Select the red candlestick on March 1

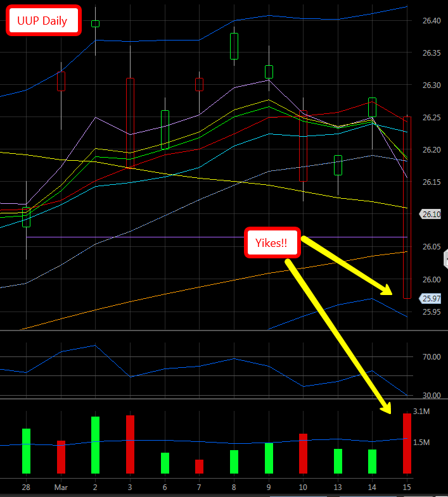tap(61, 81)
